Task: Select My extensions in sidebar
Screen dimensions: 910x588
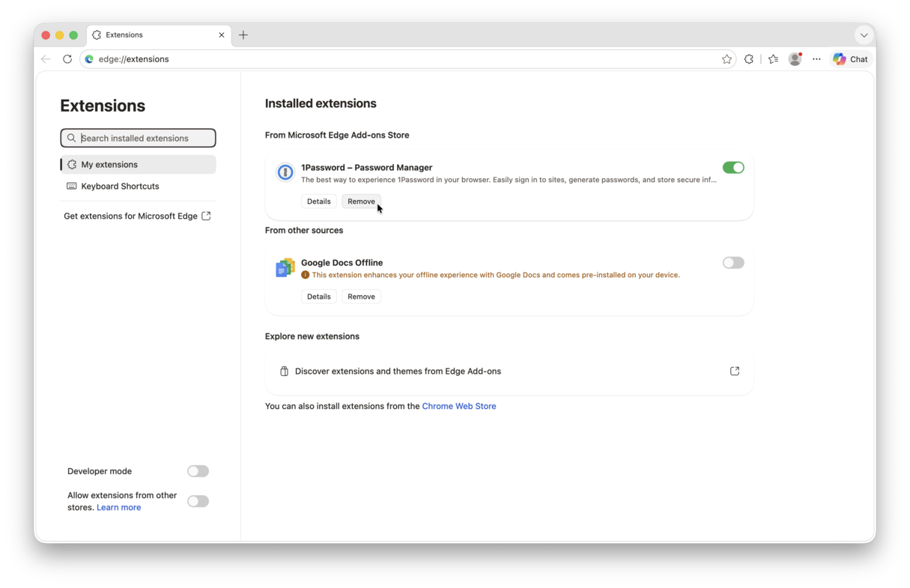Action: click(x=138, y=165)
